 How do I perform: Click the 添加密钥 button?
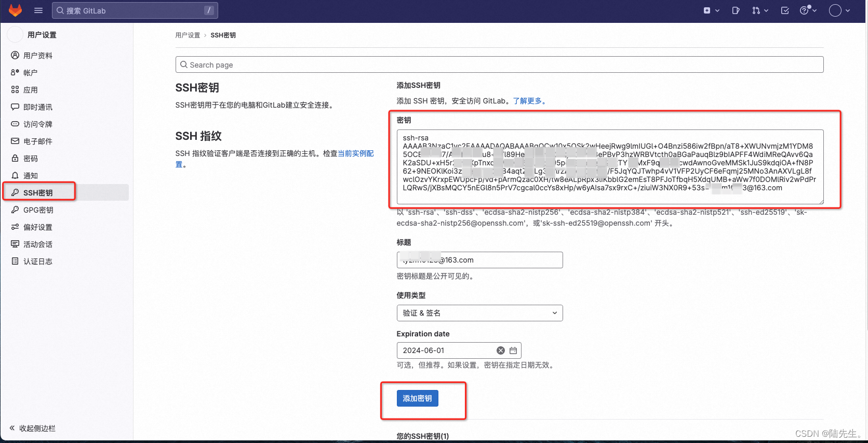(x=418, y=398)
